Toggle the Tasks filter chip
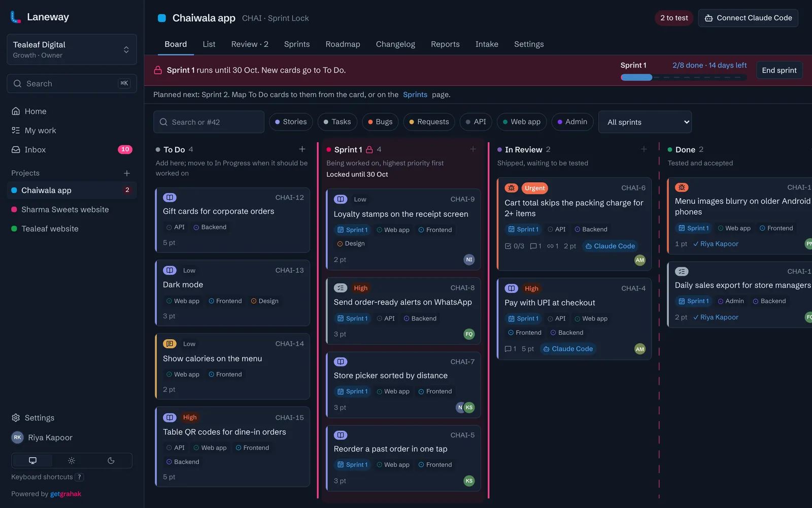 point(337,122)
